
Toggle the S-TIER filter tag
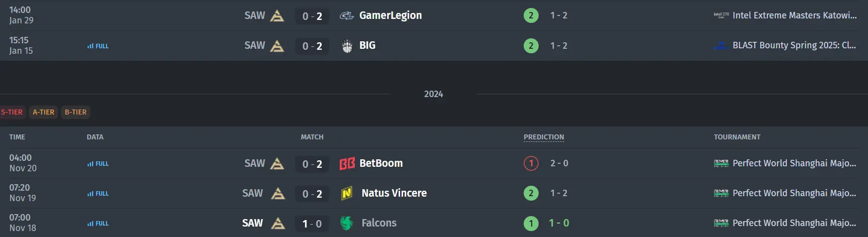[x=12, y=112]
